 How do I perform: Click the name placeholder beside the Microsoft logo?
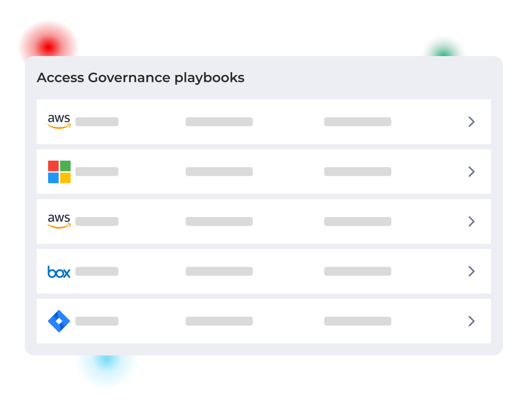point(97,172)
